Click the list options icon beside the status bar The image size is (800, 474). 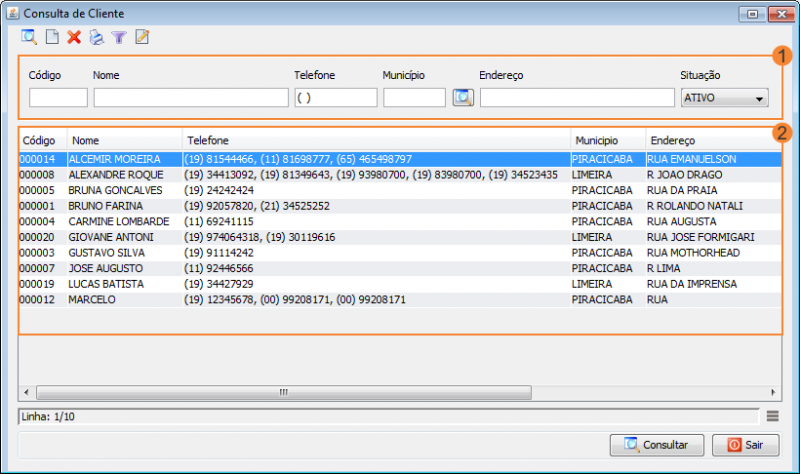tap(773, 416)
